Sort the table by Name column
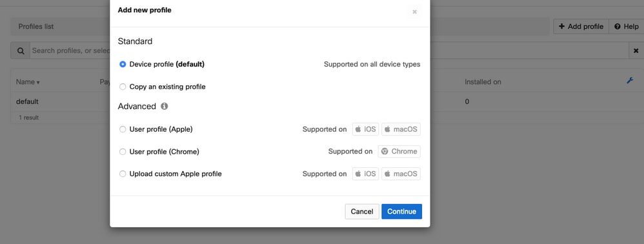Image resolution: width=644 pixels, height=244 pixels. (x=28, y=82)
